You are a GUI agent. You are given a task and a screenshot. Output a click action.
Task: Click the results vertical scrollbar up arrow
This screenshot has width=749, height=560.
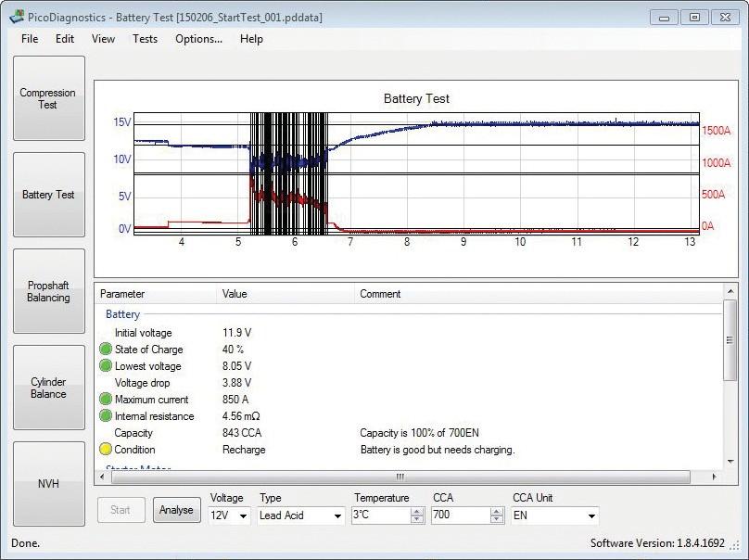(x=730, y=291)
